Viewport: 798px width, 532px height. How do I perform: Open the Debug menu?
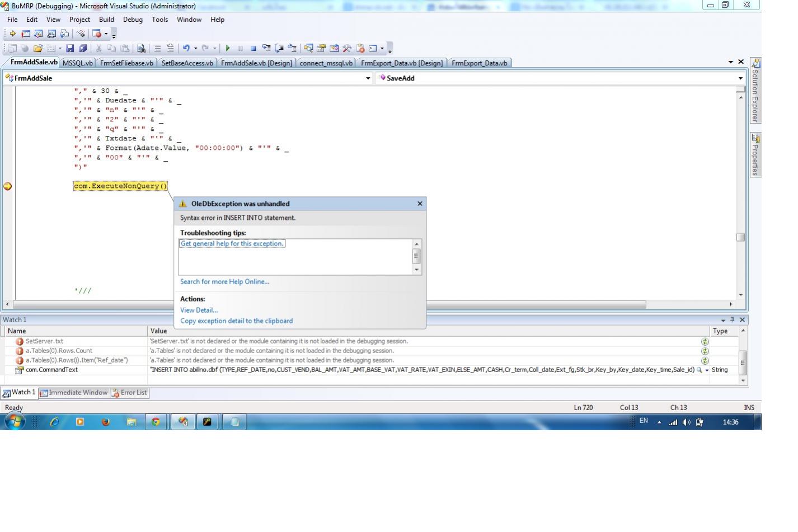pyautogui.click(x=133, y=20)
